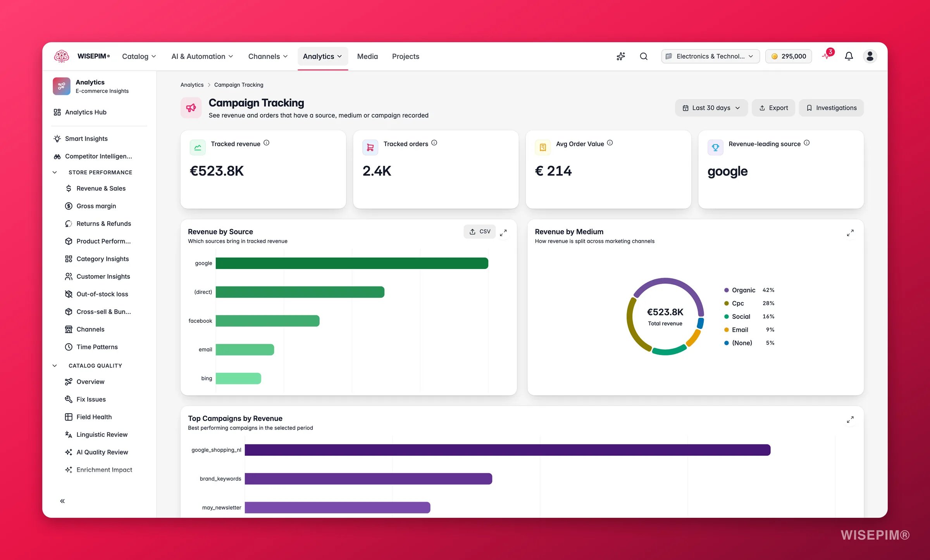Screen dimensions: 930x560
Task: Open the AI & Automation dropdown menu
Action: click(x=202, y=56)
